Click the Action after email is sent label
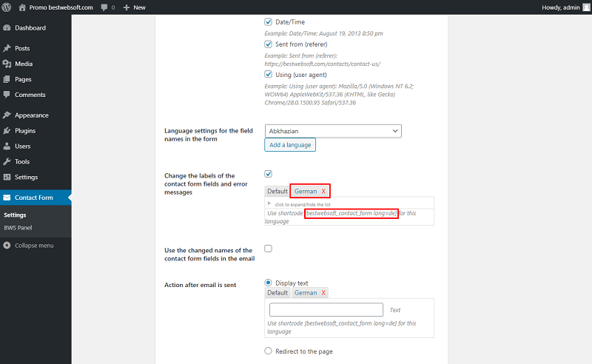 (200, 285)
